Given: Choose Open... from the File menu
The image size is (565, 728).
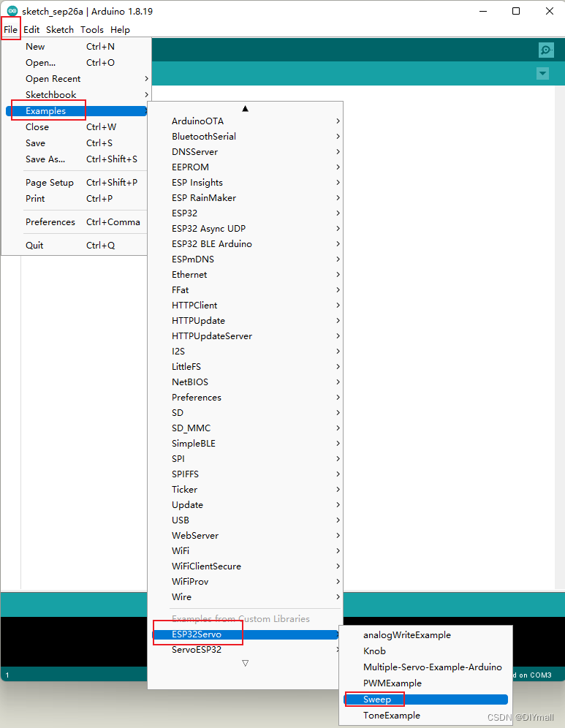Looking at the screenshot, I should (77, 63).
